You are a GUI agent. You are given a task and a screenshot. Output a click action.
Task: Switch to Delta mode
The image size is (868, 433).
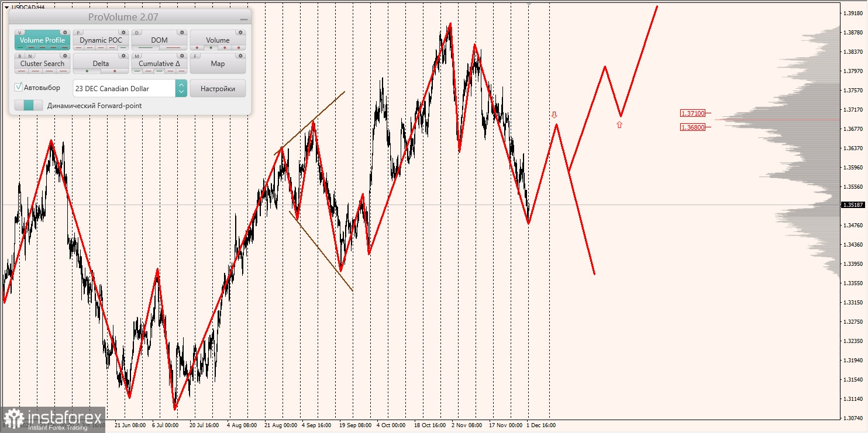click(101, 63)
